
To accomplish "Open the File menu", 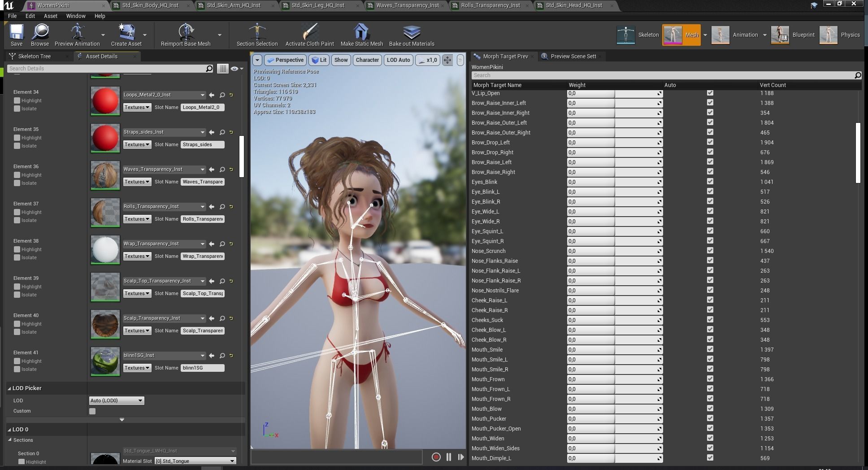I will pyautogui.click(x=12, y=16).
